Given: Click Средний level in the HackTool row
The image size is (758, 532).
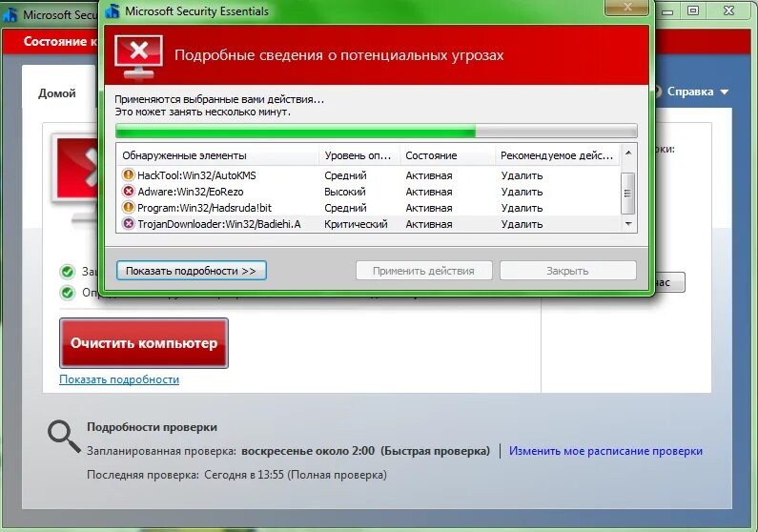Looking at the screenshot, I should tap(345, 175).
